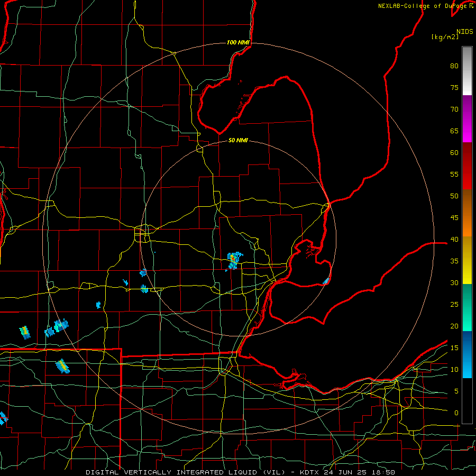Viewport: 476px width, 476px height.
Task: Click the 'KDTX' radar site identifier
Action: pos(310,472)
